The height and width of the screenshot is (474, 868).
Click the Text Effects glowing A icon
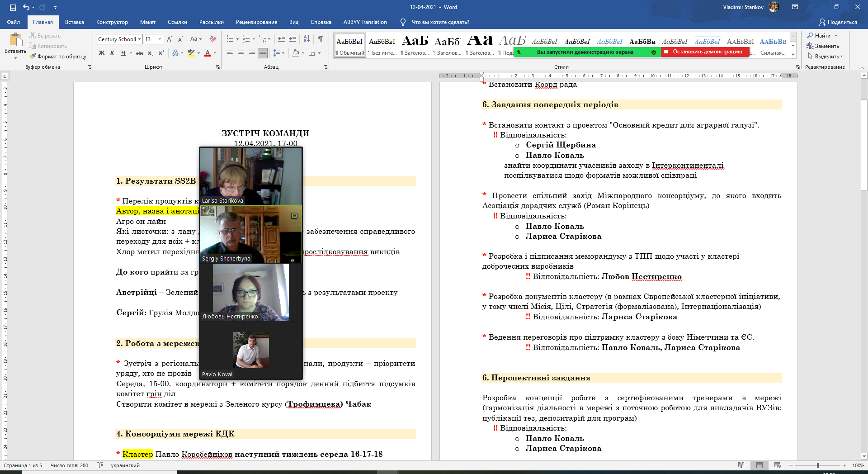pos(175,53)
